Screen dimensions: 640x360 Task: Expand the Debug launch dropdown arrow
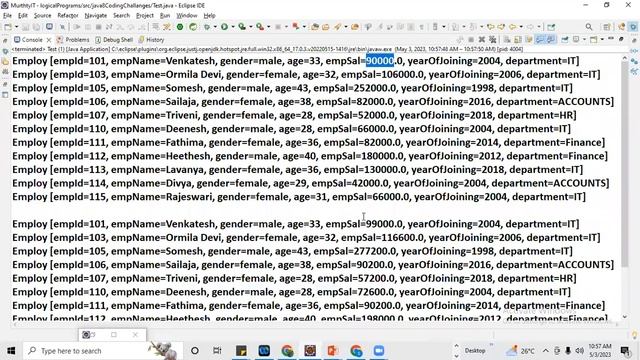[215, 27]
